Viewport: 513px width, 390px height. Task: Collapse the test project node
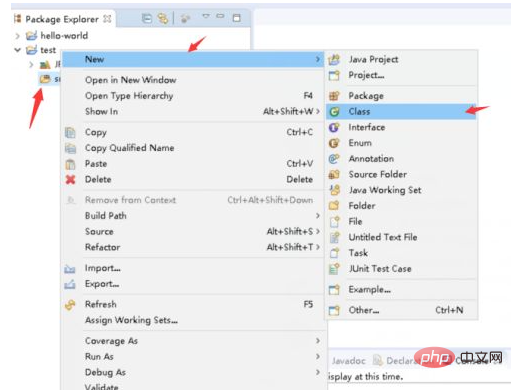pyautogui.click(x=17, y=50)
